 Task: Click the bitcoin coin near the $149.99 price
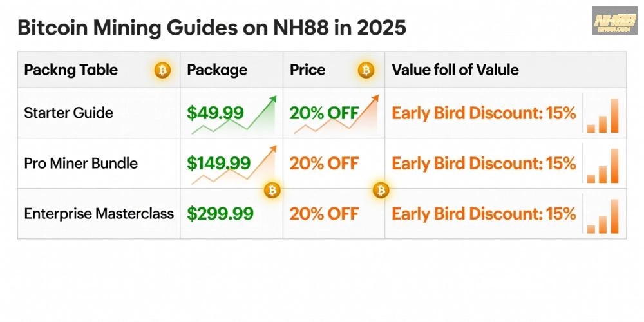(272, 190)
